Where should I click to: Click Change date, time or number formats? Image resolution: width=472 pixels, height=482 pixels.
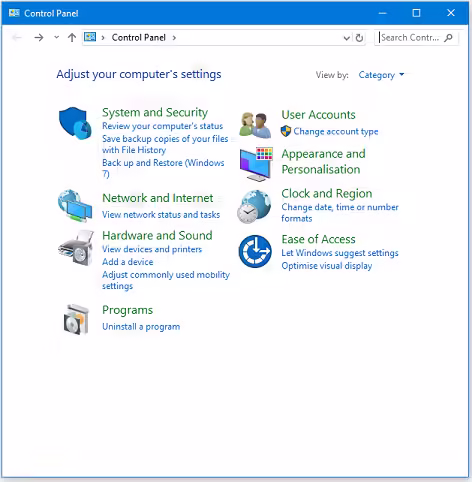coord(340,212)
